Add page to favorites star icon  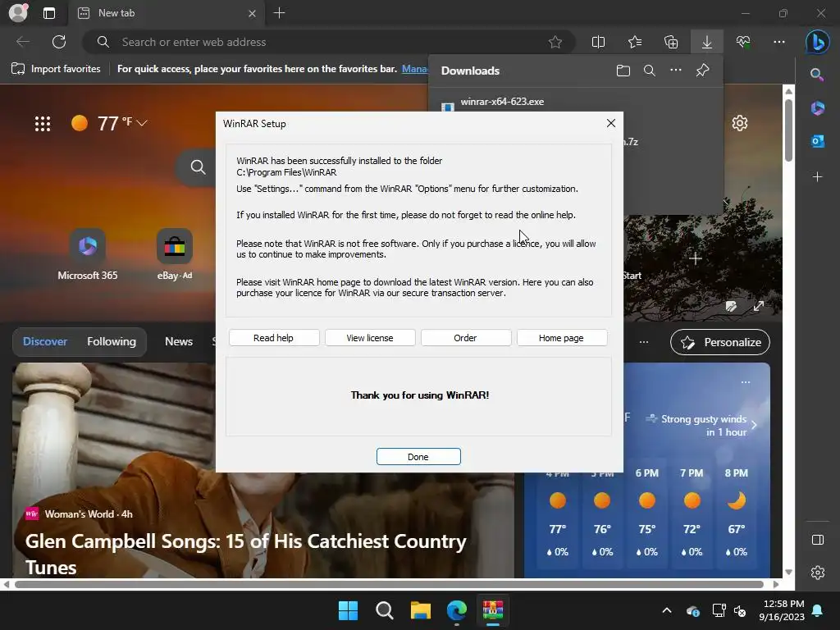click(x=555, y=42)
